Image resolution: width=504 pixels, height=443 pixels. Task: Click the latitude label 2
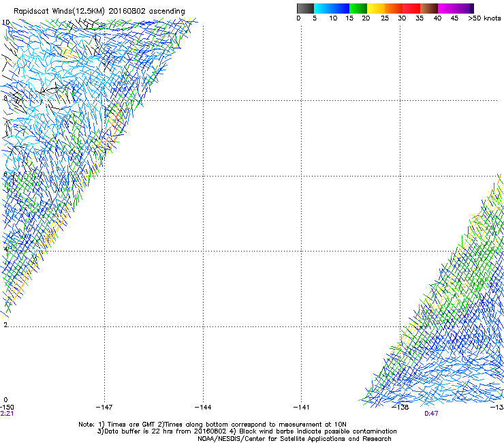(5, 324)
